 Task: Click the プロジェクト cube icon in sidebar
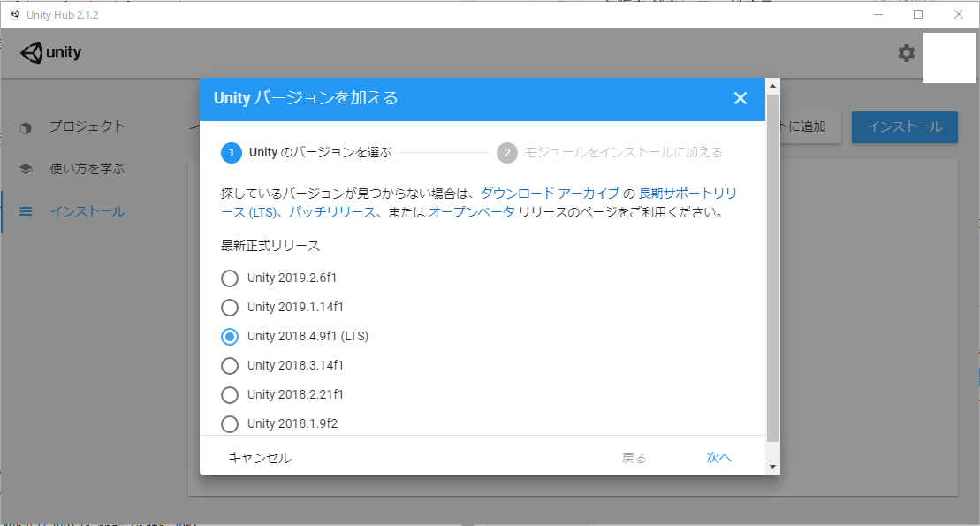(x=26, y=126)
